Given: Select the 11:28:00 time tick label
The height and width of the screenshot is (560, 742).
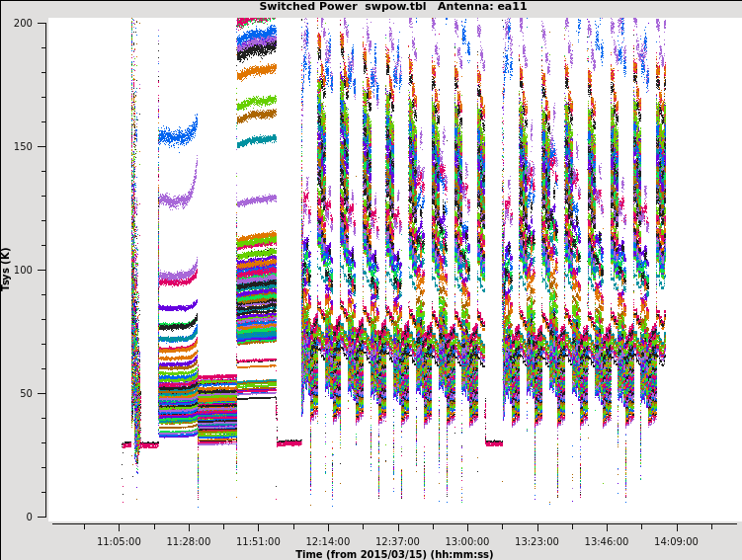Looking at the screenshot, I should click(x=189, y=541).
